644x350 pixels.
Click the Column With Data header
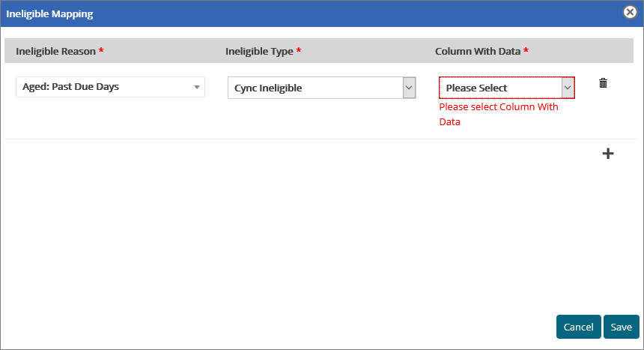[x=477, y=51]
